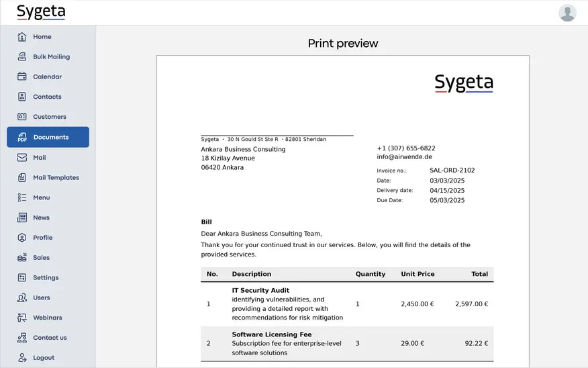The width and height of the screenshot is (588, 368).
Task: Select Profile in the sidebar
Action: click(42, 238)
